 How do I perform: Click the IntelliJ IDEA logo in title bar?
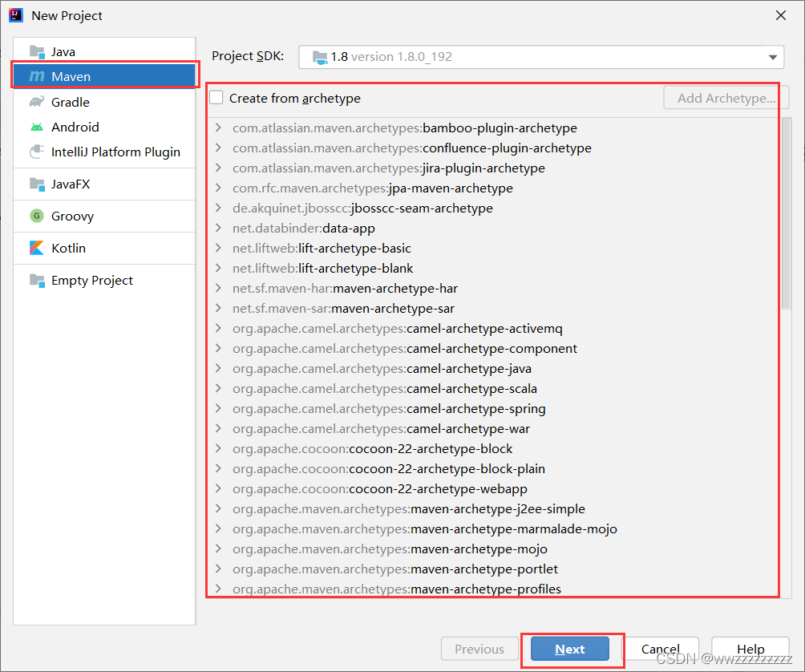[16, 15]
